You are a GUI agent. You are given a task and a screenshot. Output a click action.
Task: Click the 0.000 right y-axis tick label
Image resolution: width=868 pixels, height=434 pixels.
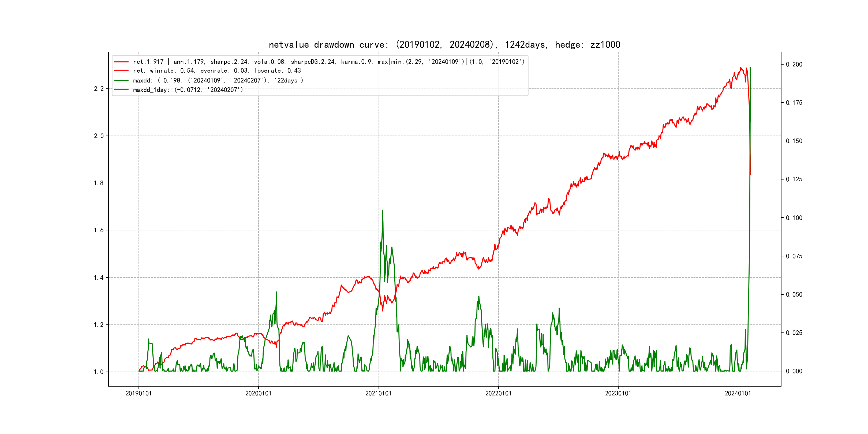794,371
